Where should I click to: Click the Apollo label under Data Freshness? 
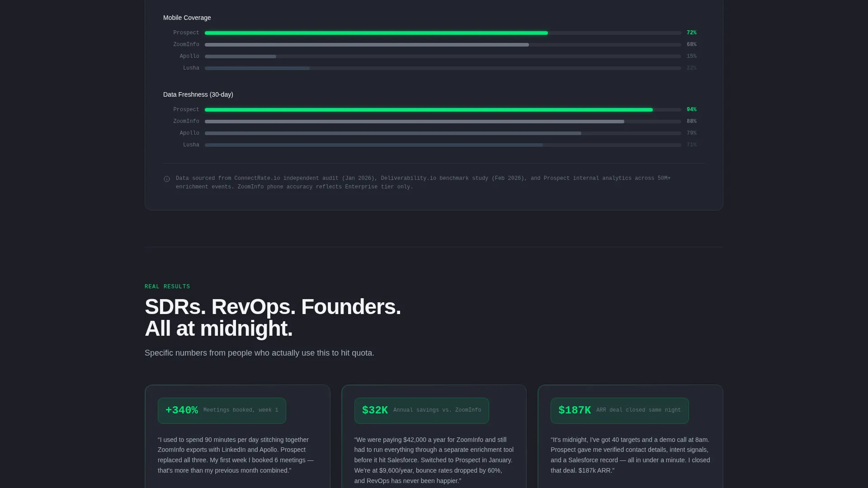189,133
